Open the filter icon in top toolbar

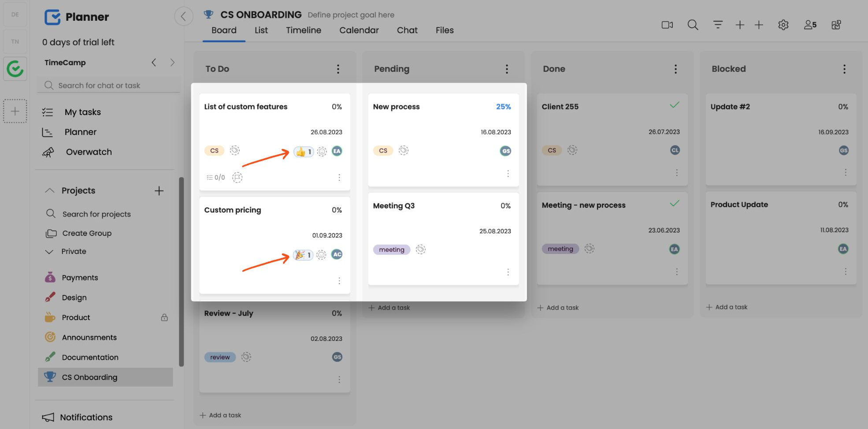coord(718,25)
